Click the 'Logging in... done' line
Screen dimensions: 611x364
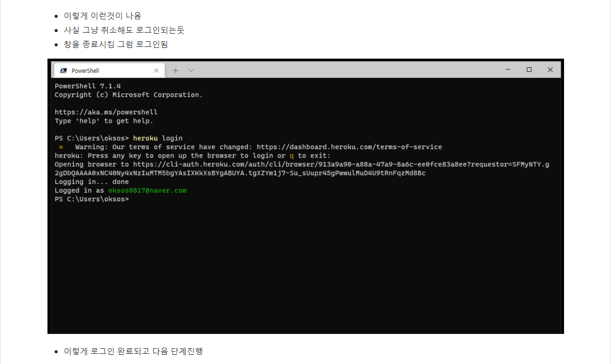tap(91, 182)
